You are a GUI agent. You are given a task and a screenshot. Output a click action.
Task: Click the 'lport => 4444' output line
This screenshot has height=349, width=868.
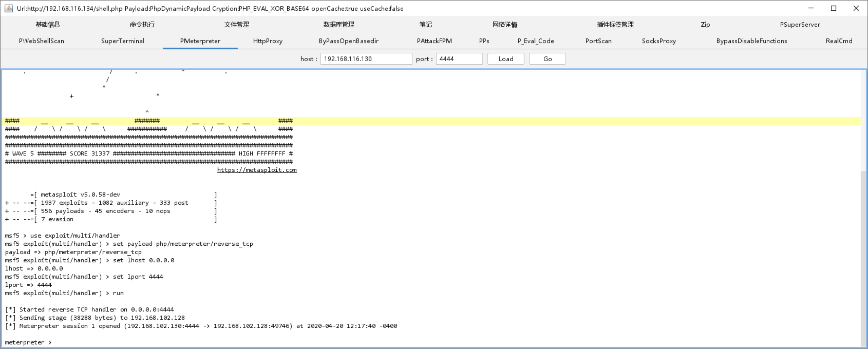tap(28, 285)
